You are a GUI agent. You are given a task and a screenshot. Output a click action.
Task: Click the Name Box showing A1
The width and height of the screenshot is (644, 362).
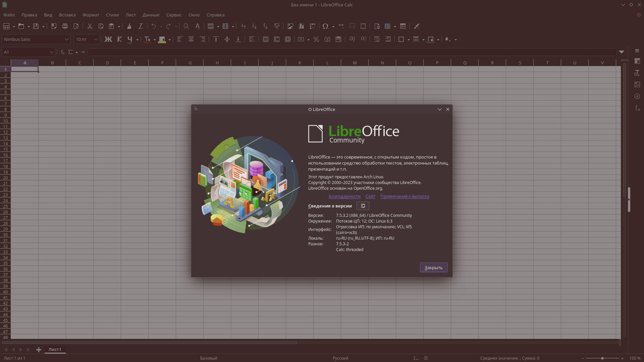pyautogui.click(x=26, y=51)
